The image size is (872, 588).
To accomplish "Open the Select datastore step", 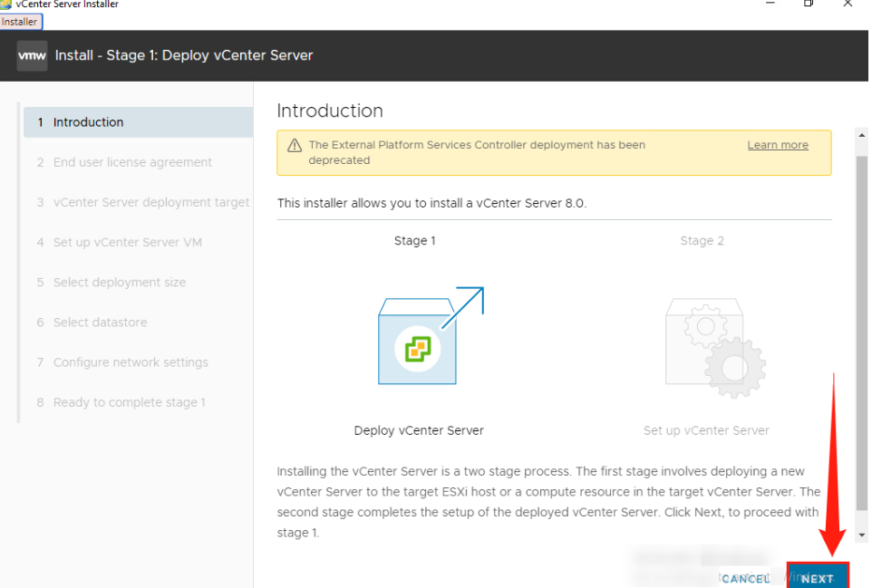I will coord(100,322).
